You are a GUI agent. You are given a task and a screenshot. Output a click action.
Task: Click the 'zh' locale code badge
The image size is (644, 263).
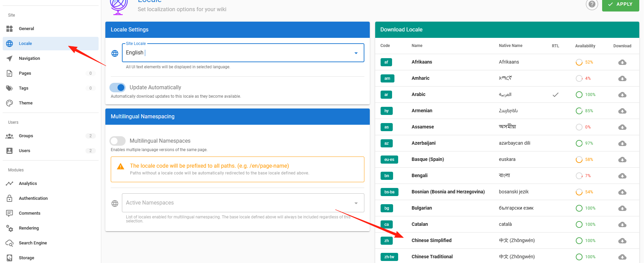(386, 241)
